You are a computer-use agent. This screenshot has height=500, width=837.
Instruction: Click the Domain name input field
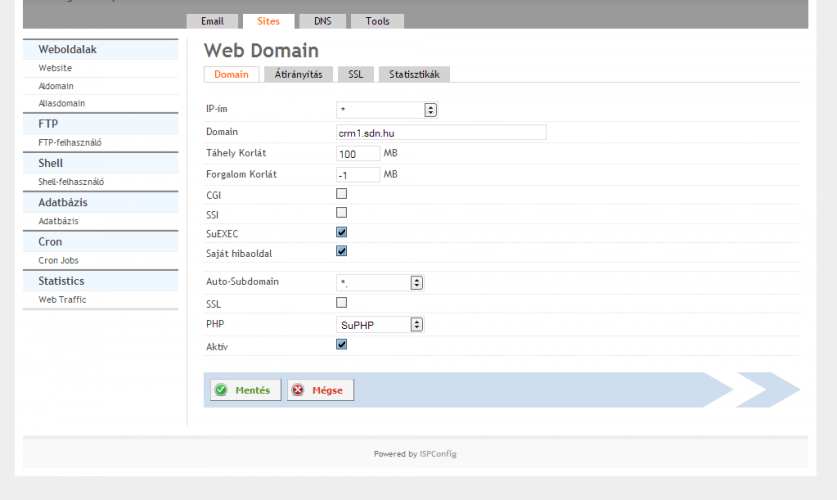point(441,132)
